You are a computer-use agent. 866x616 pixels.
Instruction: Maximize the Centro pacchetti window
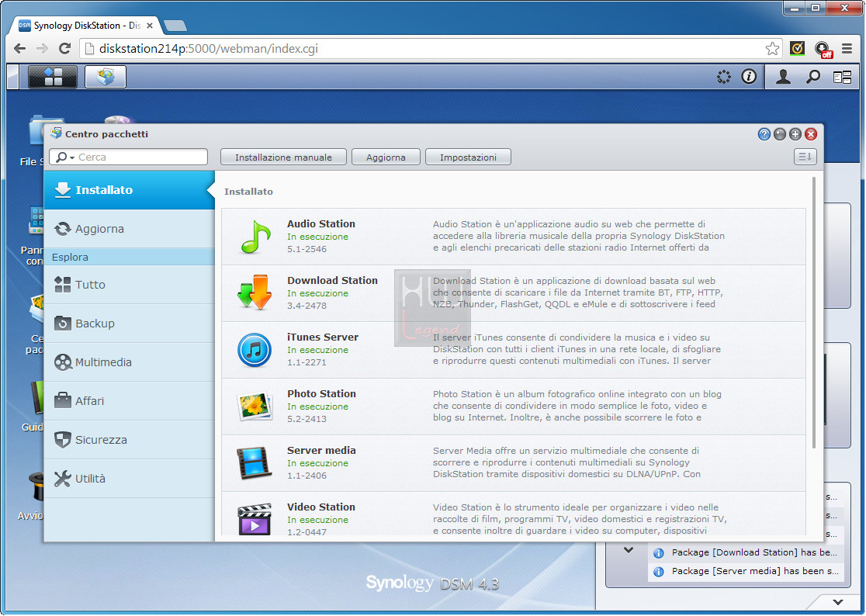(x=795, y=134)
